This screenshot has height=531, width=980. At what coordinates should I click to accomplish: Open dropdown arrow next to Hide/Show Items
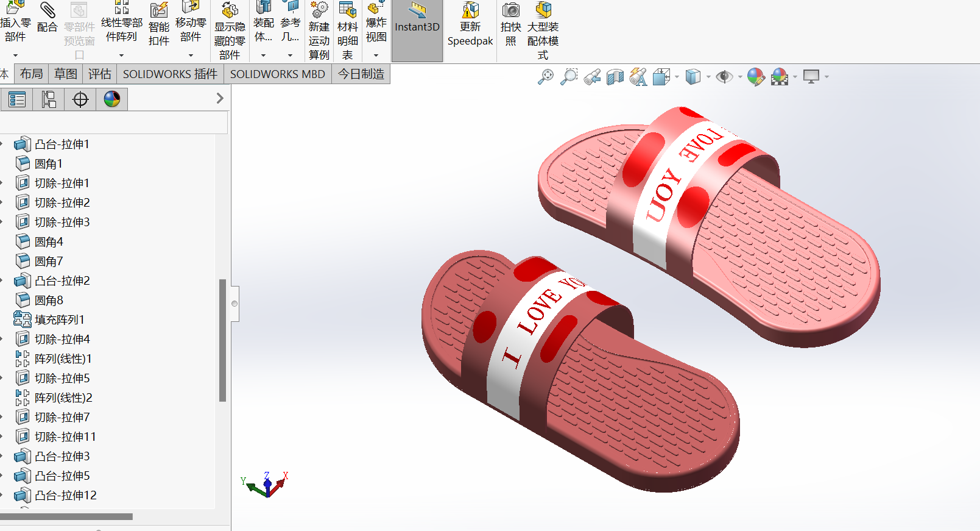click(x=740, y=77)
